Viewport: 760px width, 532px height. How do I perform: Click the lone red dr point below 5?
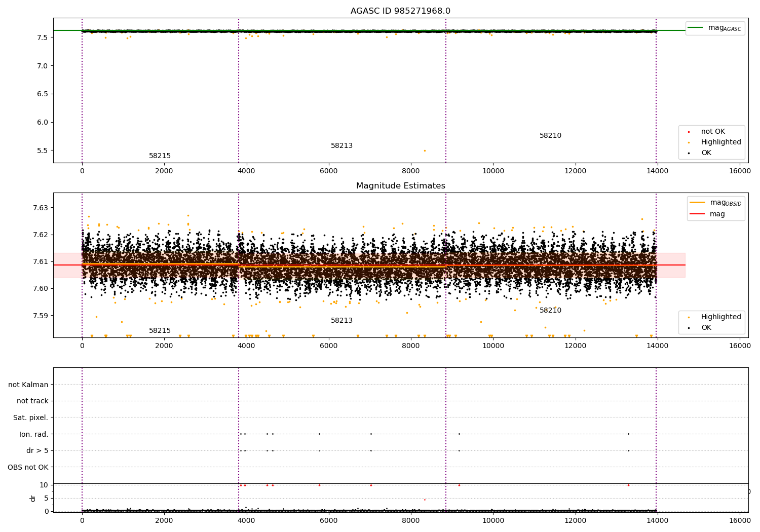click(x=425, y=500)
